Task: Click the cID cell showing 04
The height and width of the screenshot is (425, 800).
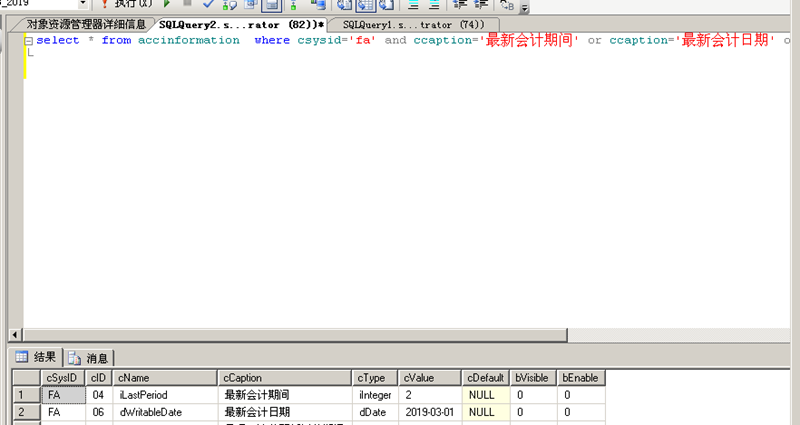Action: pos(98,395)
